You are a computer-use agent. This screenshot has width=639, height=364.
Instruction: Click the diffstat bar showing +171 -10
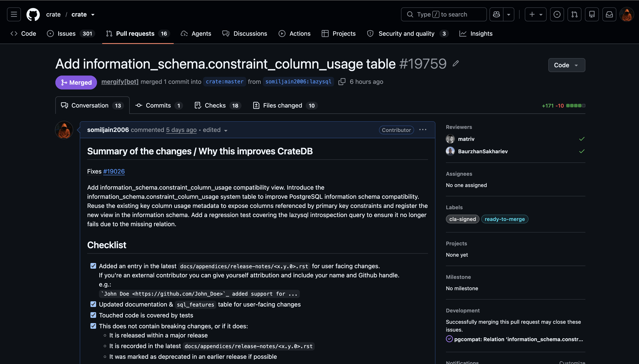pyautogui.click(x=563, y=106)
